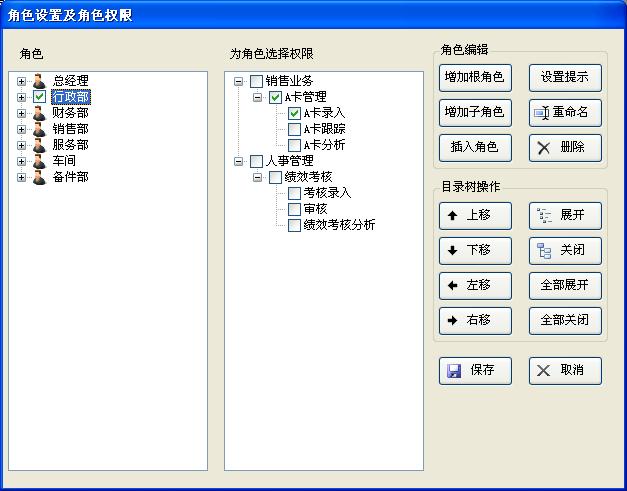Select the 备件部 role label
627x491 pixels.
(x=70, y=177)
